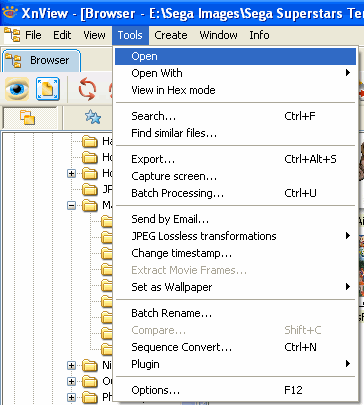Select the 'Ni' folder icon in tree

90,366
